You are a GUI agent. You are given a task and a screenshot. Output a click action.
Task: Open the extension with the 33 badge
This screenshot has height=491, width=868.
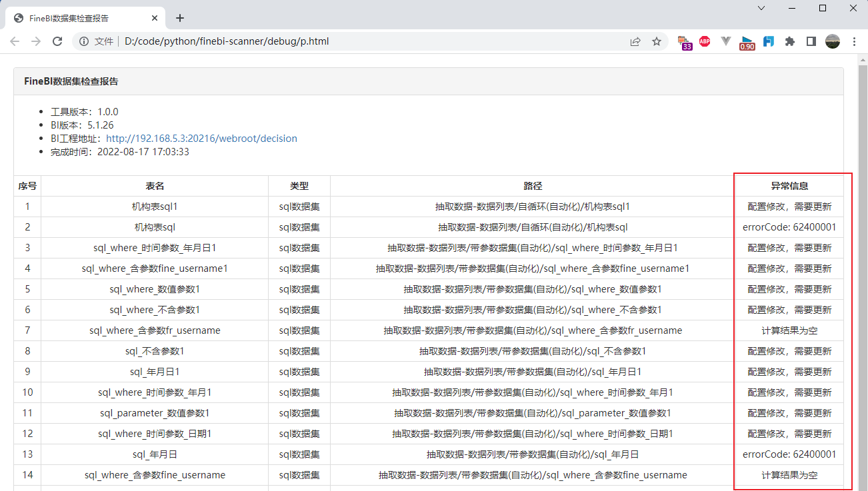(685, 42)
